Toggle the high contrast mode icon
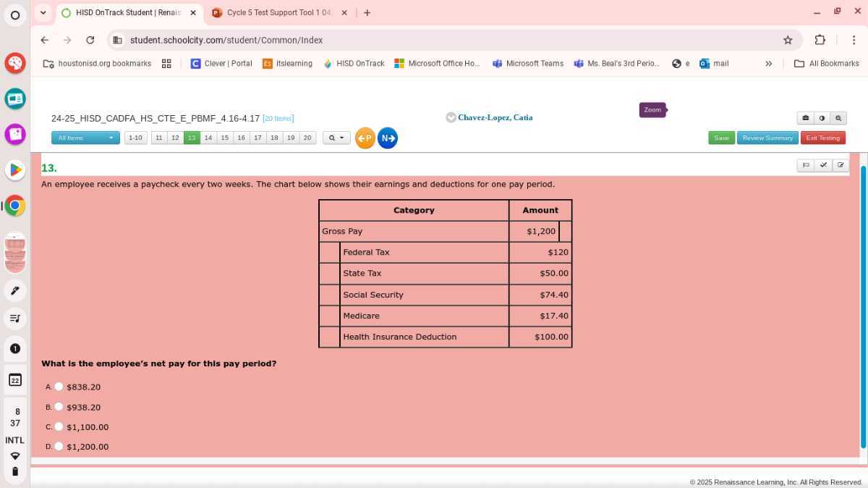868x488 pixels. pyautogui.click(x=822, y=117)
